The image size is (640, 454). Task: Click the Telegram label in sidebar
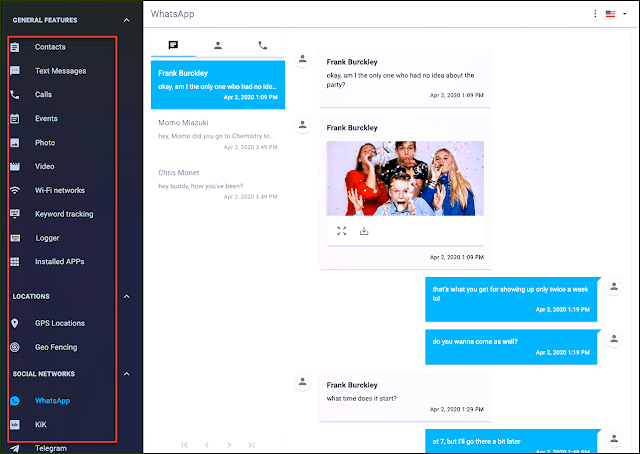tap(51, 448)
